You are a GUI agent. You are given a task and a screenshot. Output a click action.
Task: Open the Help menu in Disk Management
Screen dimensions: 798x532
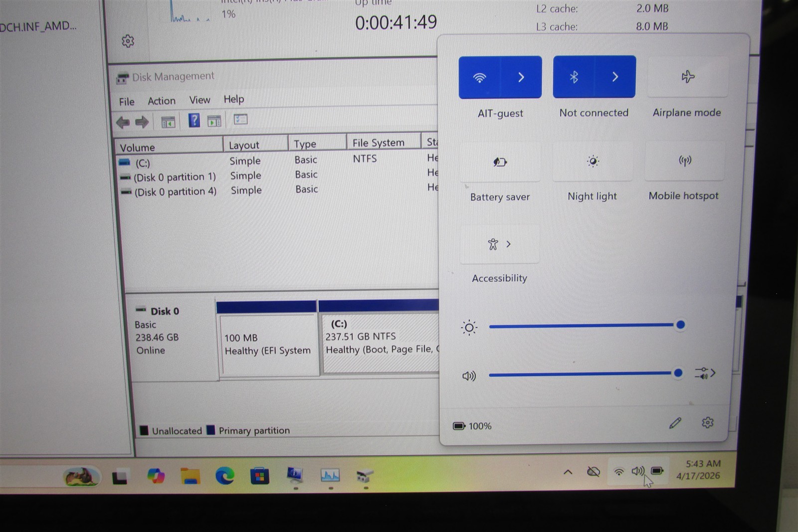point(233,99)
